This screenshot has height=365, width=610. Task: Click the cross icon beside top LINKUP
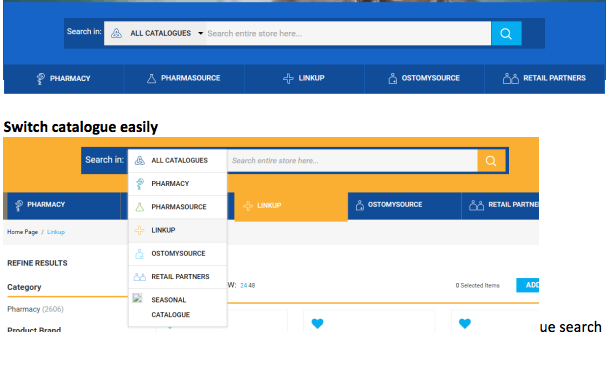coord(288,79)
